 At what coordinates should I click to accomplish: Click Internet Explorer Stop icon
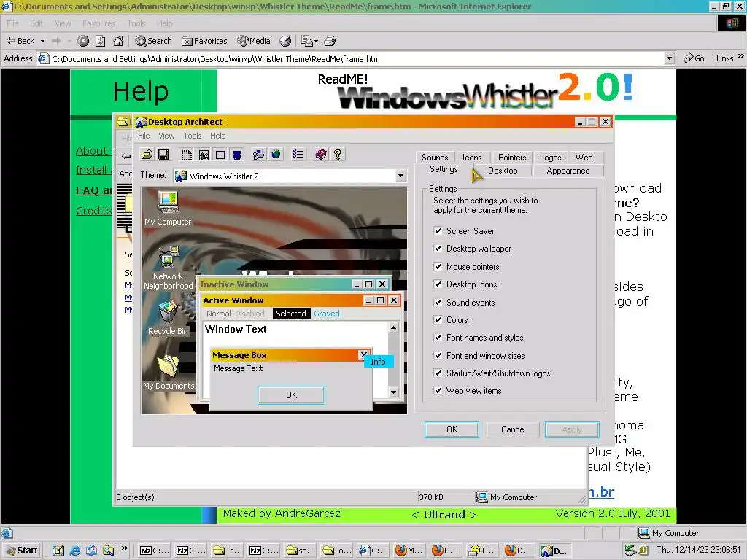83,41
